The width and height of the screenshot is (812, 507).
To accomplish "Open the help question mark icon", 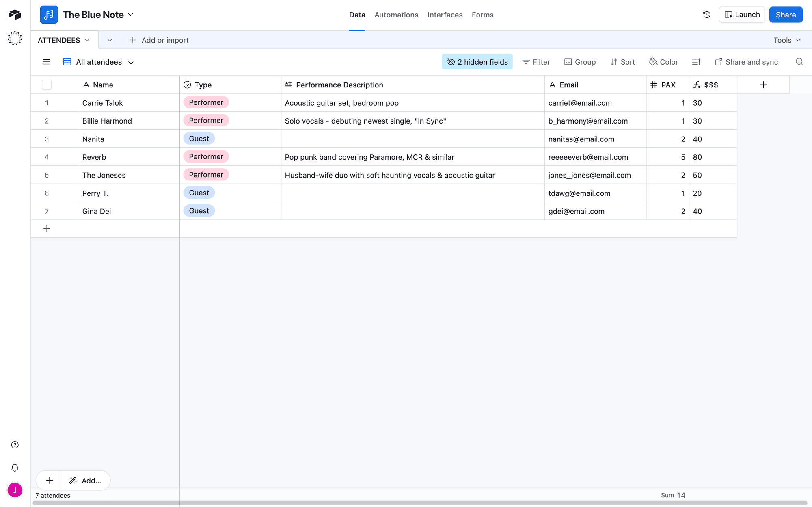I will click(15, 445).
